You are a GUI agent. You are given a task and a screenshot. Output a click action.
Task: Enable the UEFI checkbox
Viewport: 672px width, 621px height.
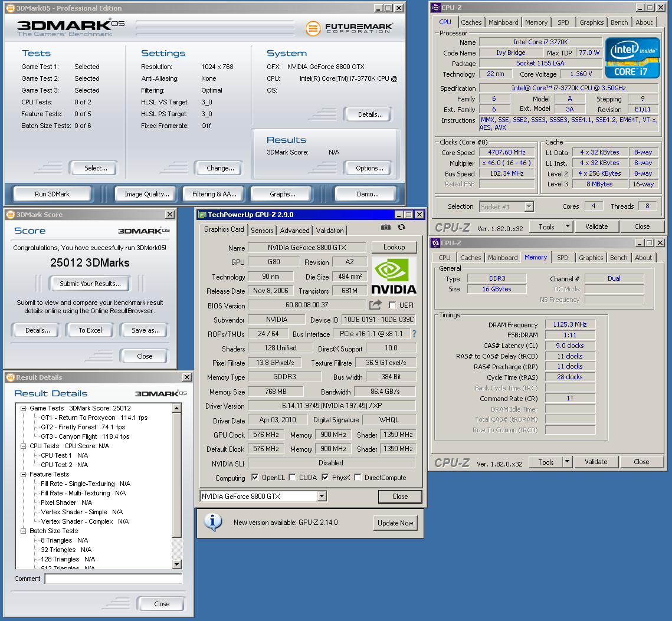point(392,305)
